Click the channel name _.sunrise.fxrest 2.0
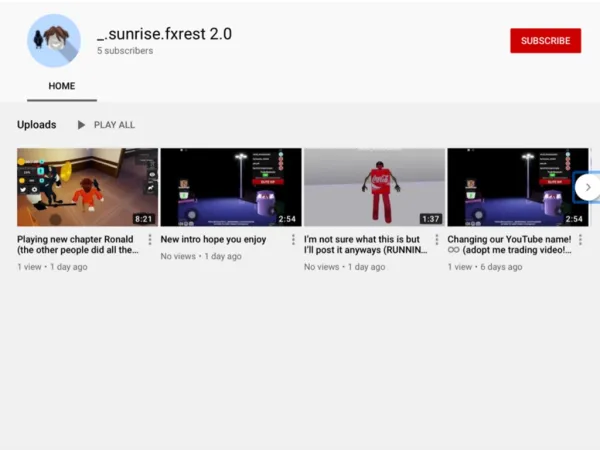 point(164,33)
